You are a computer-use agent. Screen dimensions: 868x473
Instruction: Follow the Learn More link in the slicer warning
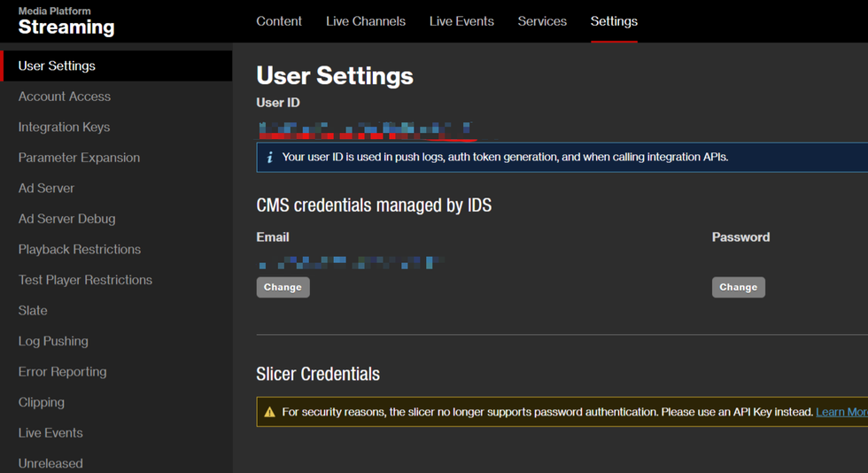pyautogui.click(x=841, y=412)
